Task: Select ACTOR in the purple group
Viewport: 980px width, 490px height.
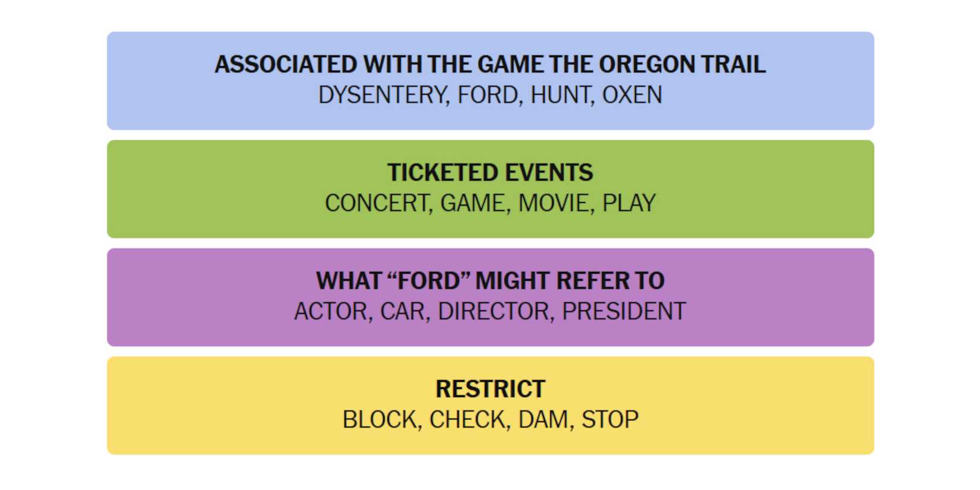Action: [x=333, y=309]
